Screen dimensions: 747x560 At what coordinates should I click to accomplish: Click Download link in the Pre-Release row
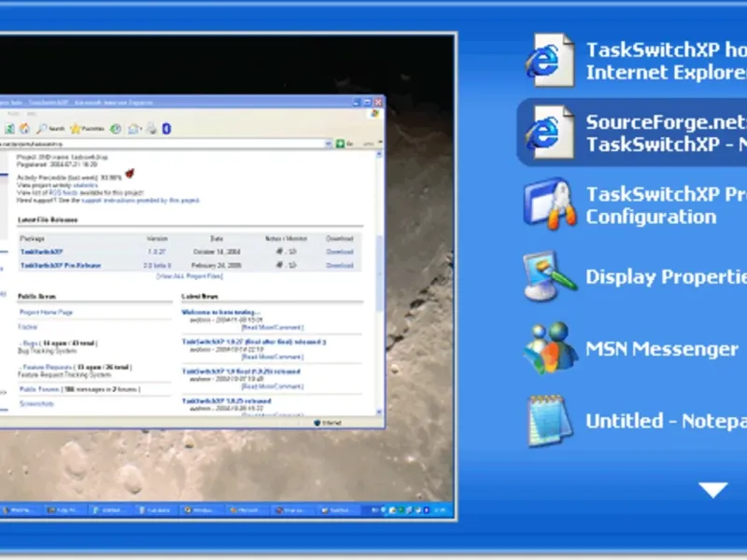point(340,265)
